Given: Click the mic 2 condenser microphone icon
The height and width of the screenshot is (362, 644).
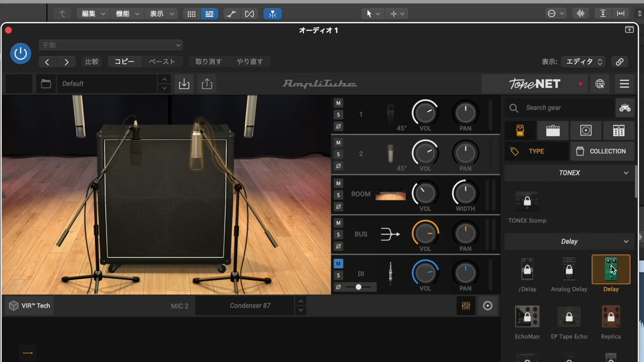Looking at the screenshot, I should [390, 154].
